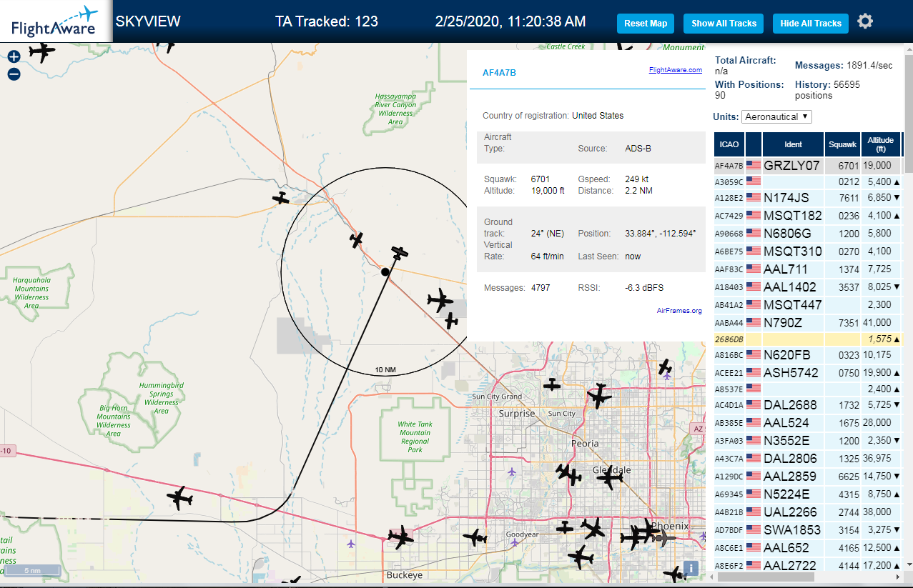The height and width of the screenshot is (588, 913).
Task: Click Show All Tracks button
Action: coord(724,24)
